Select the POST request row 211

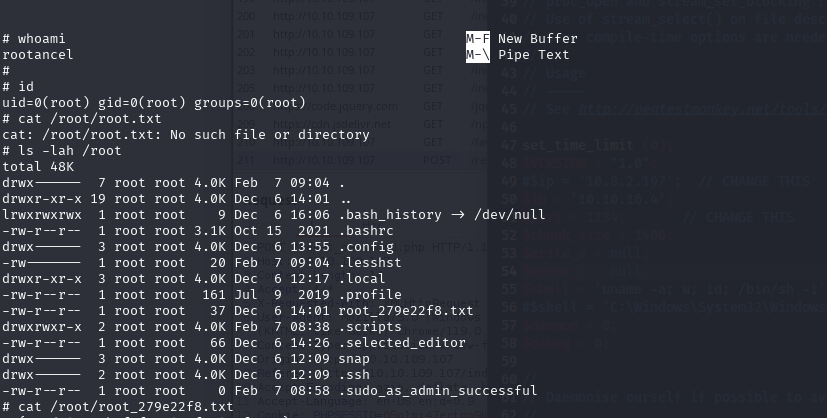pyautogui.click(x=360, y=160)
